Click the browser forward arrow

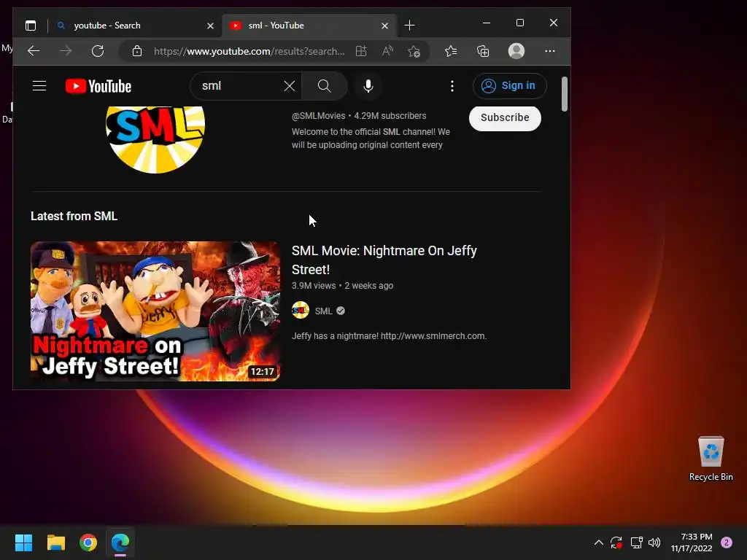pos(66,51)
